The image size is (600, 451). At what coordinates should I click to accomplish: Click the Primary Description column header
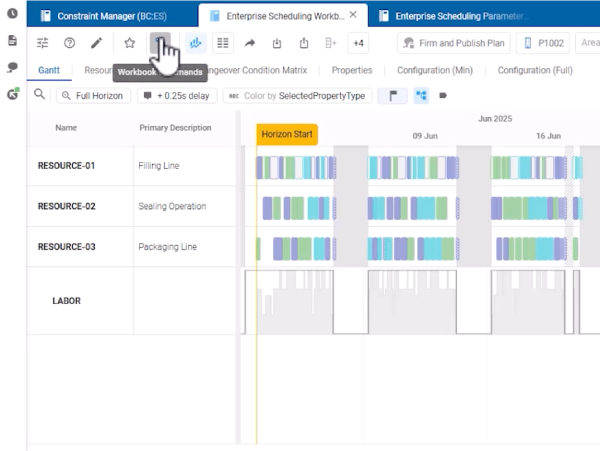175,128
